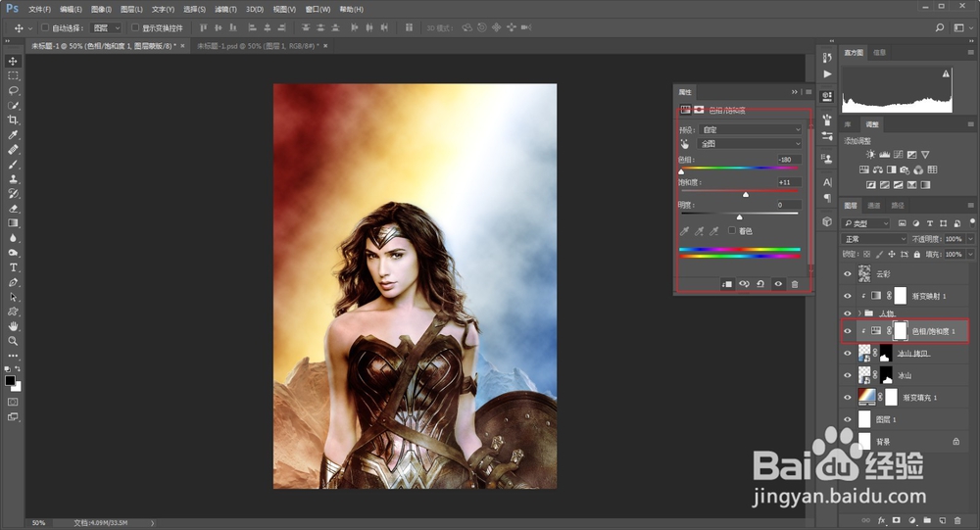Image resolution: width=980 pixels, height=530 pixels.
Task: Add a Levels adjustment from Adjustments panel
Action: point(884,155)
